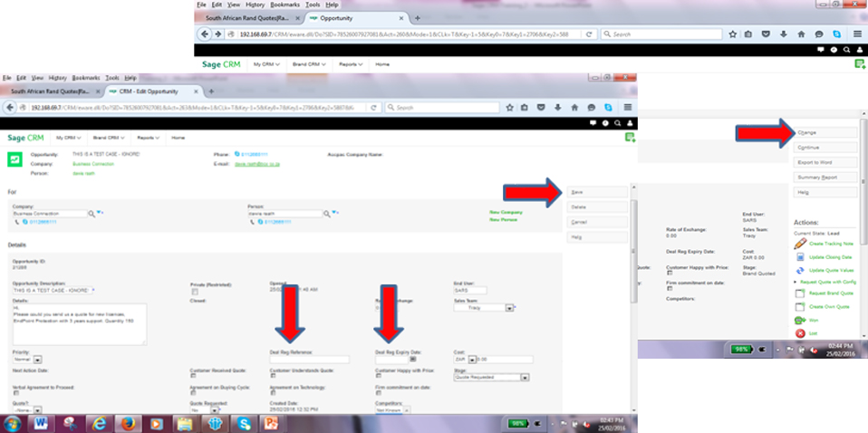868x433 pixels.
Task: Click the green Won icon in Actions
Action: click(800, 320)
